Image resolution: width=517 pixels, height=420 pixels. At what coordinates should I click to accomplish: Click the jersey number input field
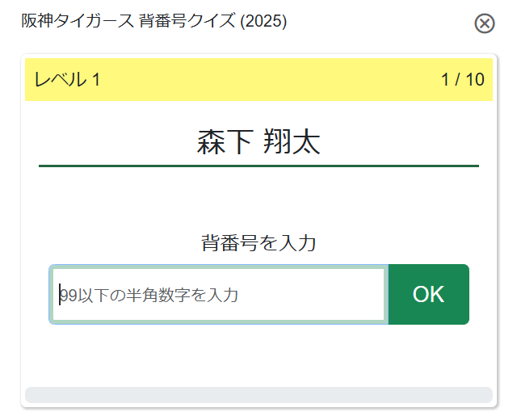[218, 295]
